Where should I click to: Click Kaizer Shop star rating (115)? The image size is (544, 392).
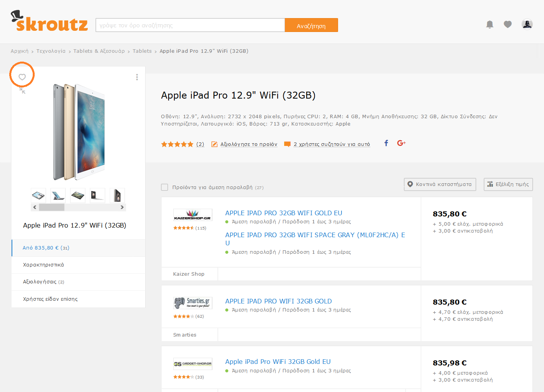click(x=184, y=228)
